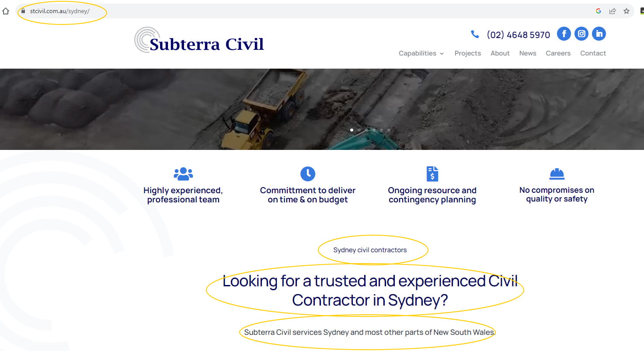Click "Subterra Civil services Sydney" sentence
This screenshot has width=644, height=351.
click(370, 332)
